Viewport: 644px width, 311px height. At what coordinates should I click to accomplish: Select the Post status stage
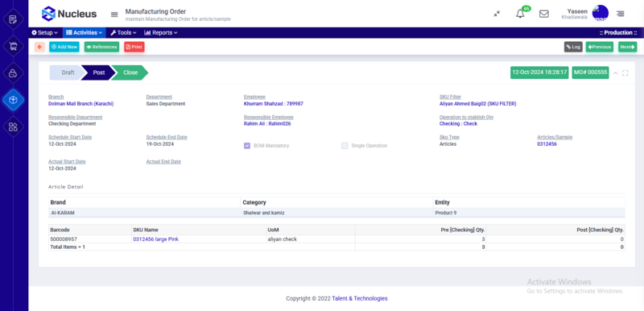click(x=98, y=73)
